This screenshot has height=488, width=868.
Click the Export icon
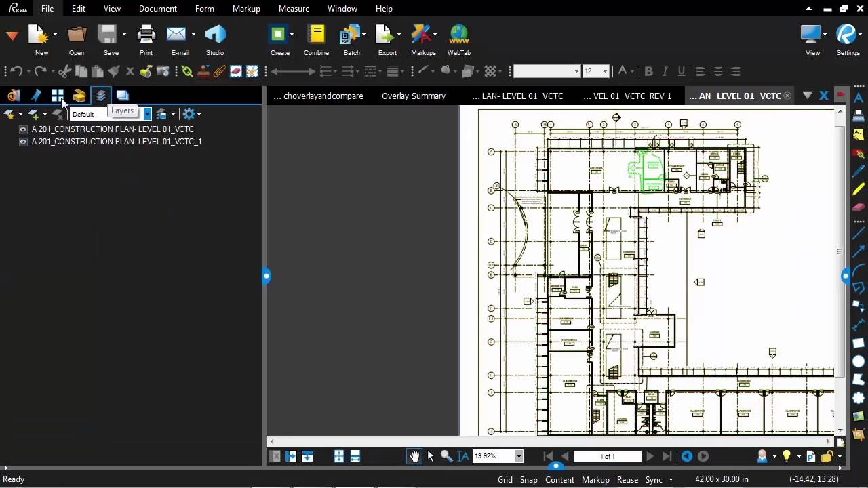click(386, 35)
